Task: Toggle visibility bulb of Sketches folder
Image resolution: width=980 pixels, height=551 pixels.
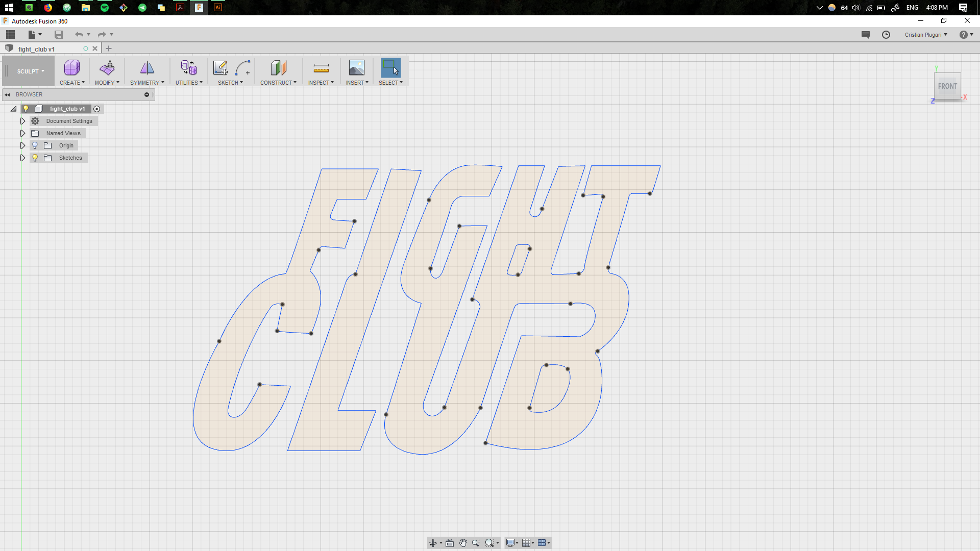Action: pyautogui.click(x=35, y=158)
